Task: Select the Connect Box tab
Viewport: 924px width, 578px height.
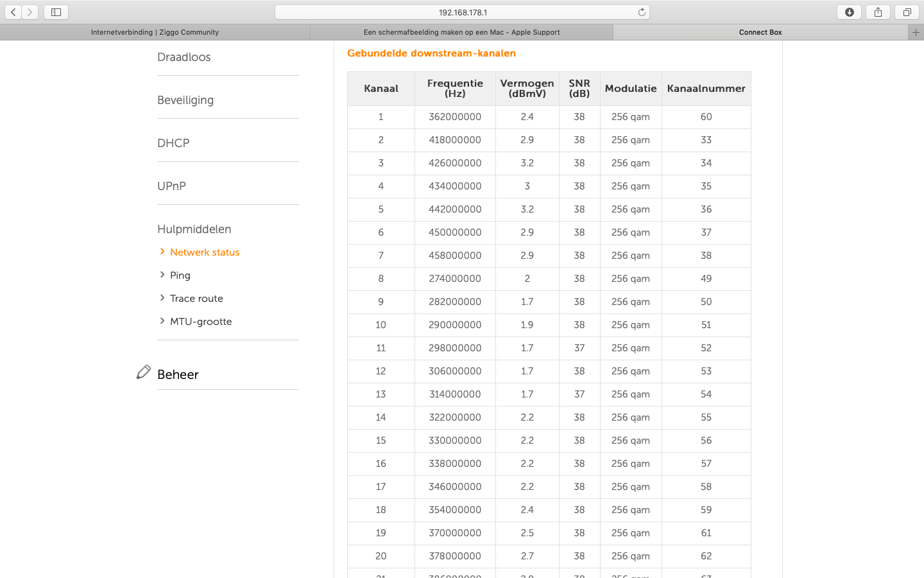Action: (760, 32)
